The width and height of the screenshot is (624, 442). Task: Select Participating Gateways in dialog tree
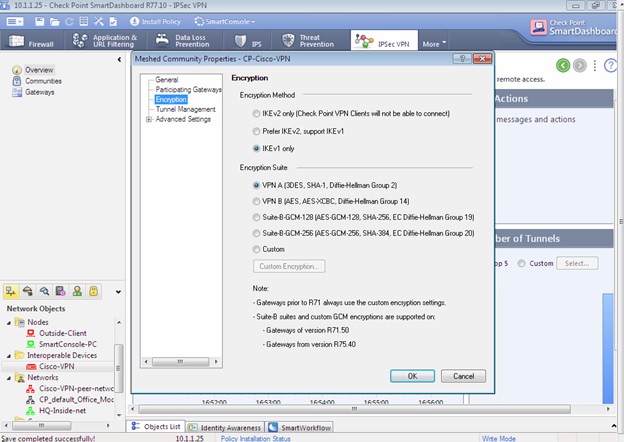click(188, 90)
